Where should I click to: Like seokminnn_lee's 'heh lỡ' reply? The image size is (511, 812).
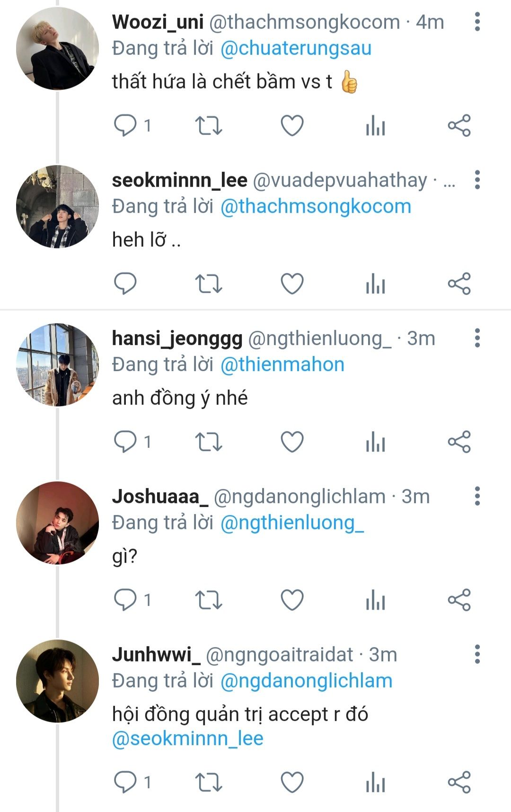coord(292,284)
